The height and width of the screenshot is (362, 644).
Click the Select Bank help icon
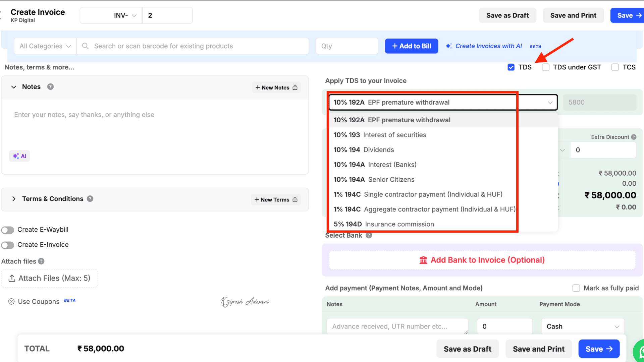369,235
